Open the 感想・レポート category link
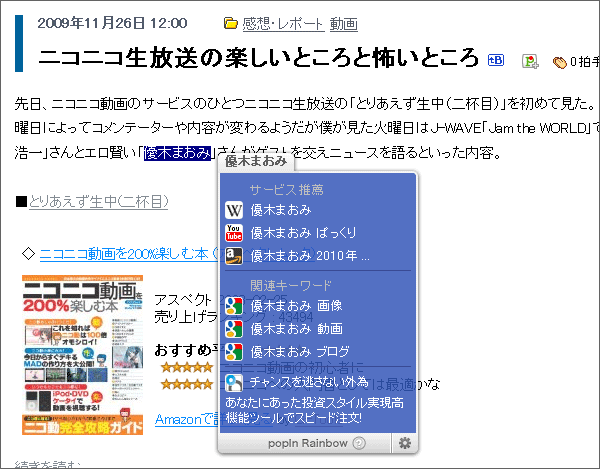 284,24
